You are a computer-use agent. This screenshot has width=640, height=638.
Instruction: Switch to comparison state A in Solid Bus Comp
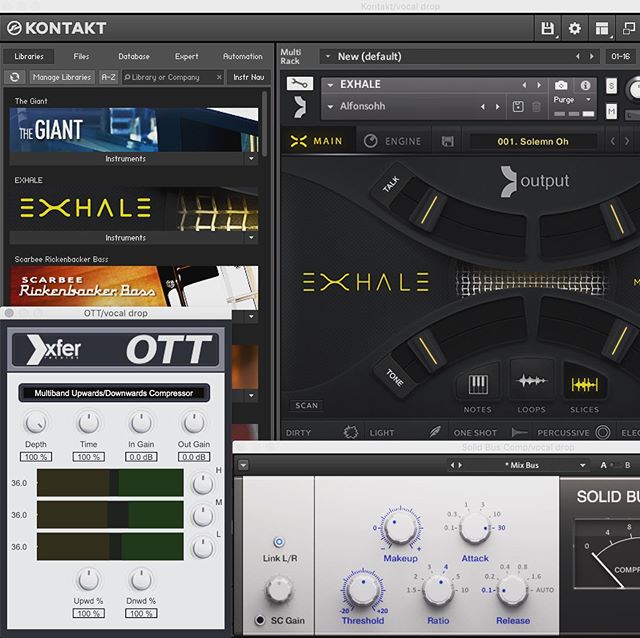point(603,465)
